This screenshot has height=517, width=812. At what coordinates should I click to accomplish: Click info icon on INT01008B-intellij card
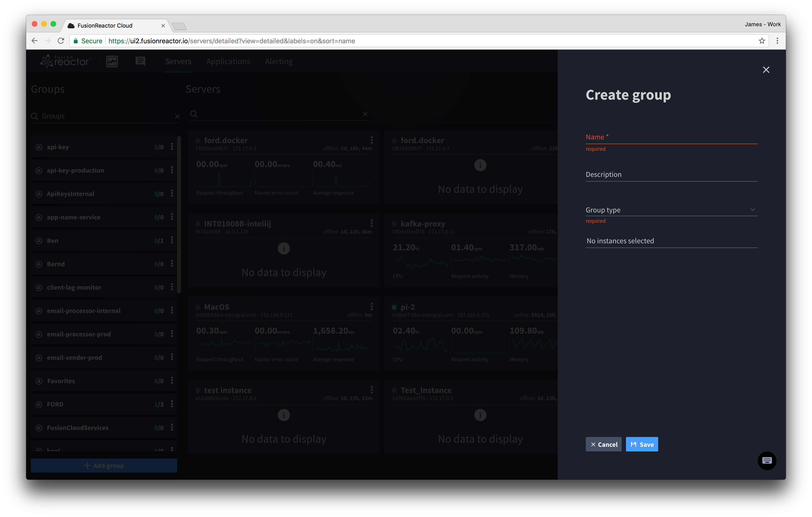tap(284, 248)
